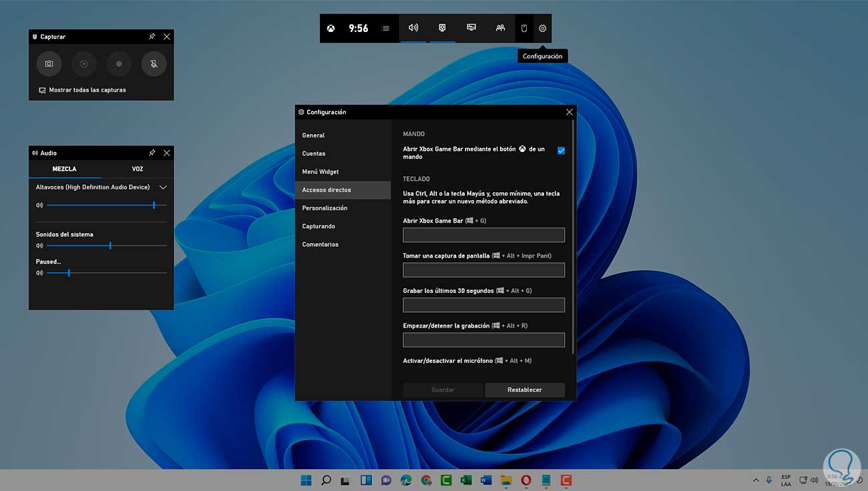Viewport: 868px width, 491px height.
Task: Open the Capturando settings section
Action: click(343, 226)
